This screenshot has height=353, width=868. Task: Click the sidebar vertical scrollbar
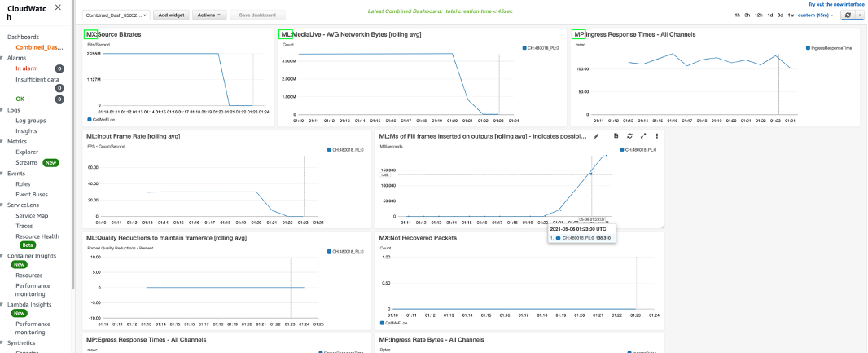tap(73, 144)
